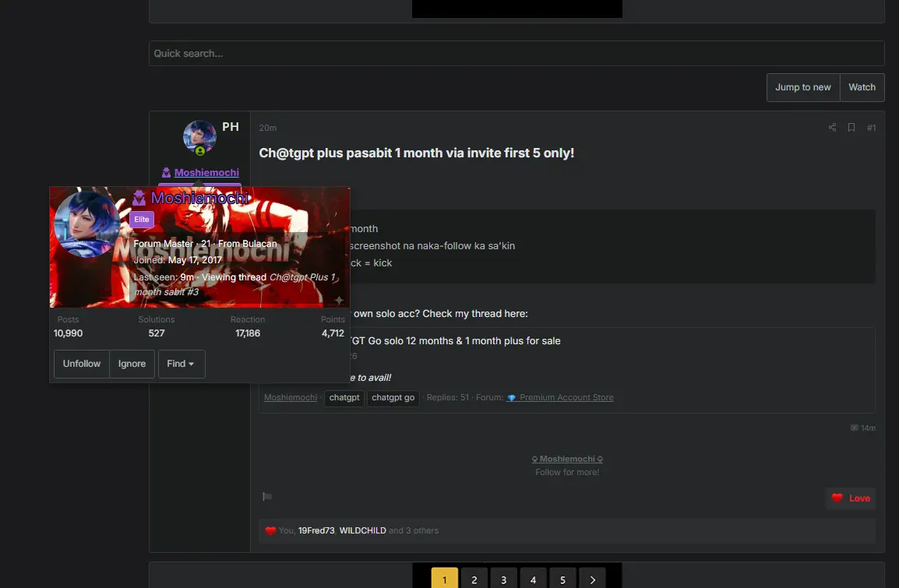Click the Solutions count 527

point(157,333)
